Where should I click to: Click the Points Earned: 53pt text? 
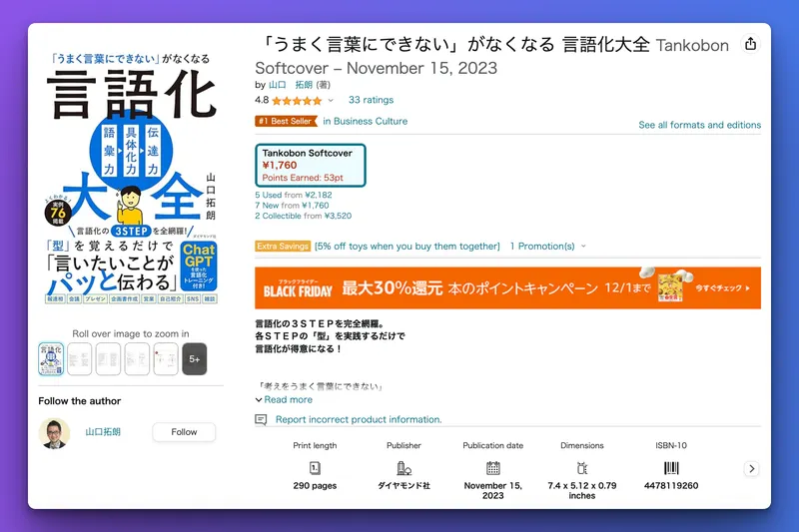(x=303, y=178)
